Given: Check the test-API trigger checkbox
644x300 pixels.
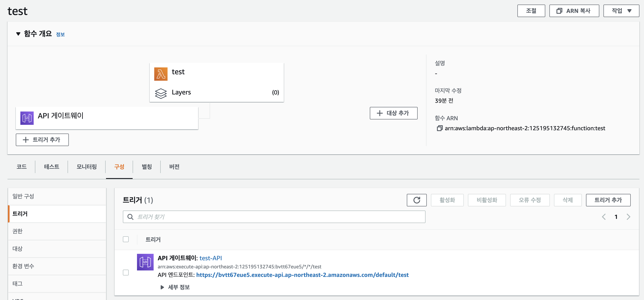Looking at the screenshot, I should [x=126, y=273].
